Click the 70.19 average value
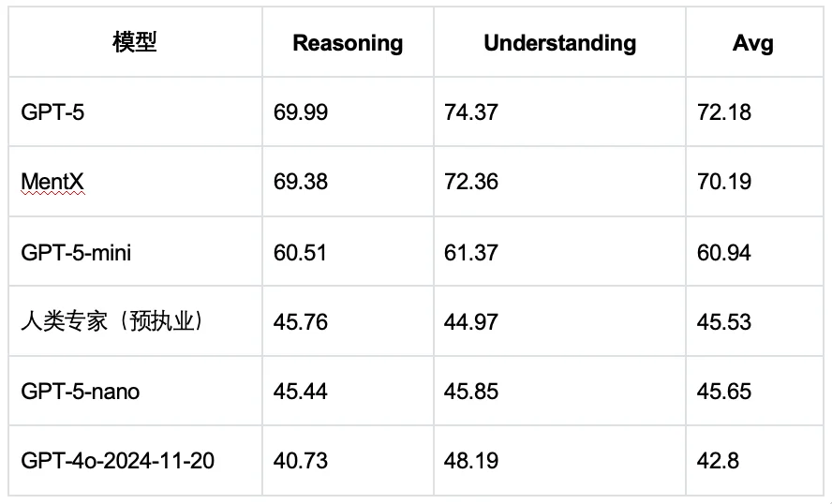 click(724, 182)
